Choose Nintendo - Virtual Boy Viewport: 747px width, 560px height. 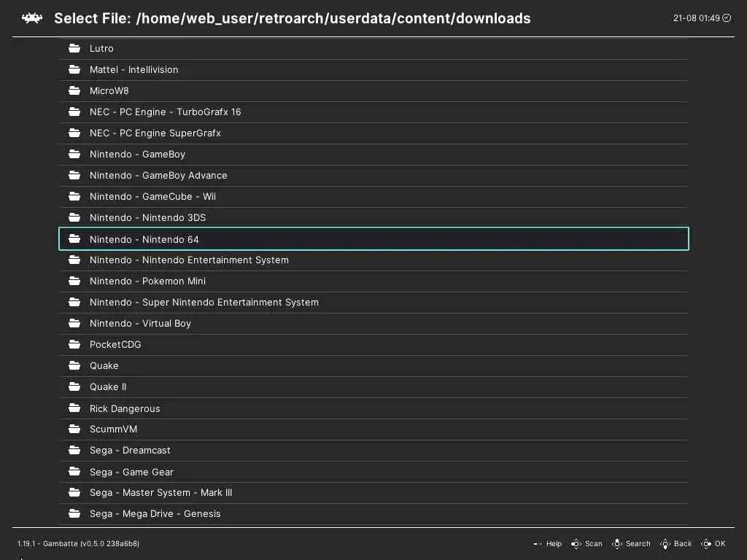[373, 323]
